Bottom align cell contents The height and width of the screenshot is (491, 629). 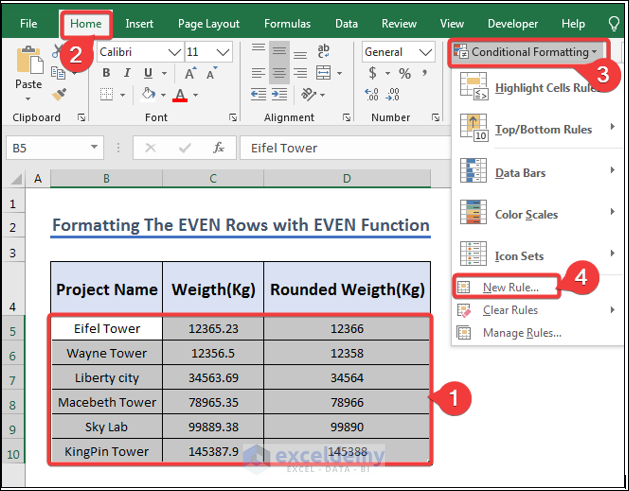tap(300, 54)
